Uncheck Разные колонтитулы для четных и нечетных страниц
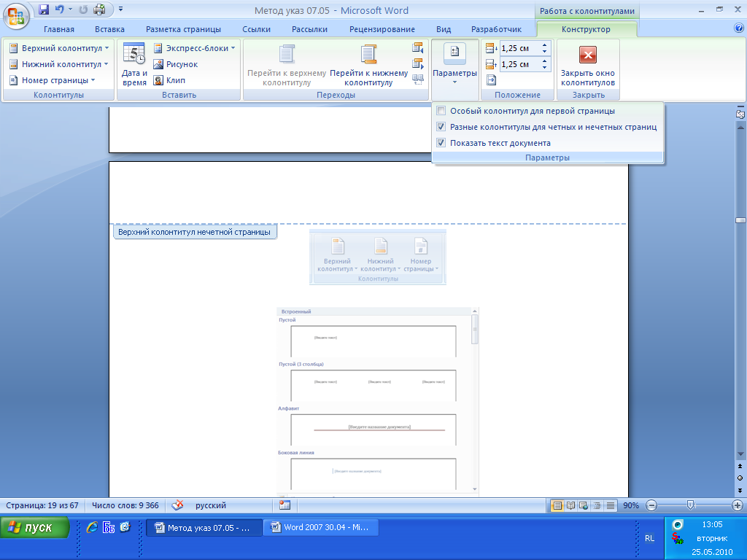Screen dimensions: 747x560 (441, 127)
